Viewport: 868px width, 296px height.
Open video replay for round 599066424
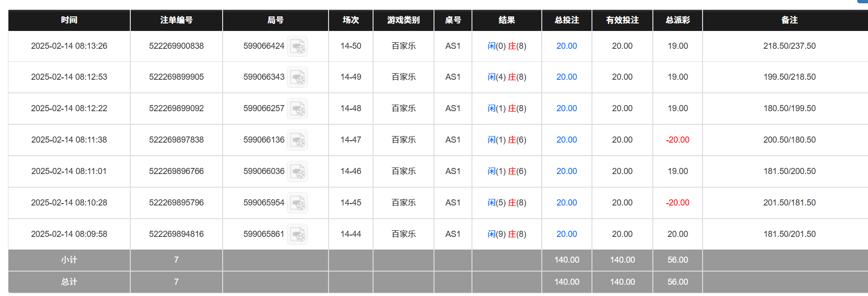tap(298, 46)
